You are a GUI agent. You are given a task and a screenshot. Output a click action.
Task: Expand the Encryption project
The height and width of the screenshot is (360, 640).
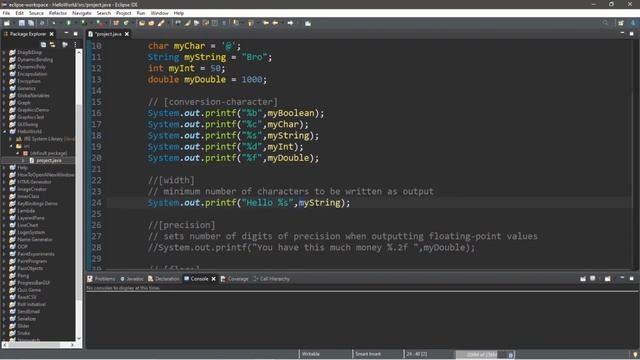[4, 81]
